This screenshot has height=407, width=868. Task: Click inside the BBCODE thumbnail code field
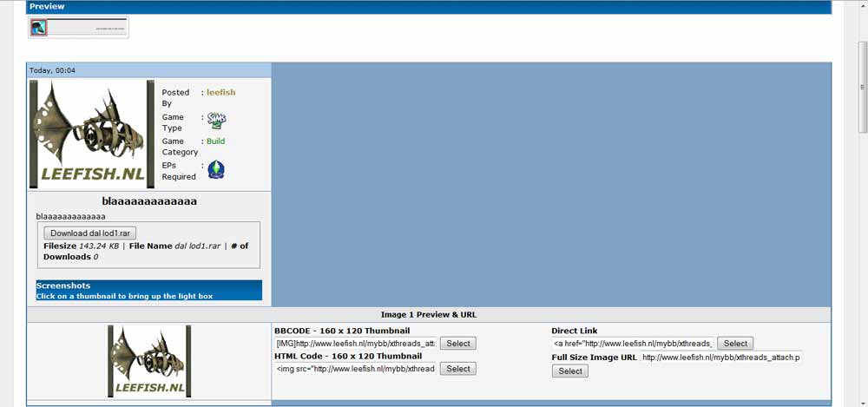(354, 344)
